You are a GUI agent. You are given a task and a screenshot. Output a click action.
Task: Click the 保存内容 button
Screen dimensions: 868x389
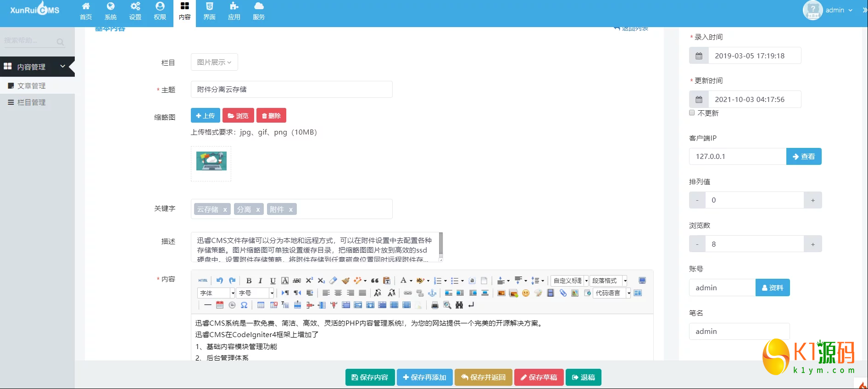coord(370,378)
